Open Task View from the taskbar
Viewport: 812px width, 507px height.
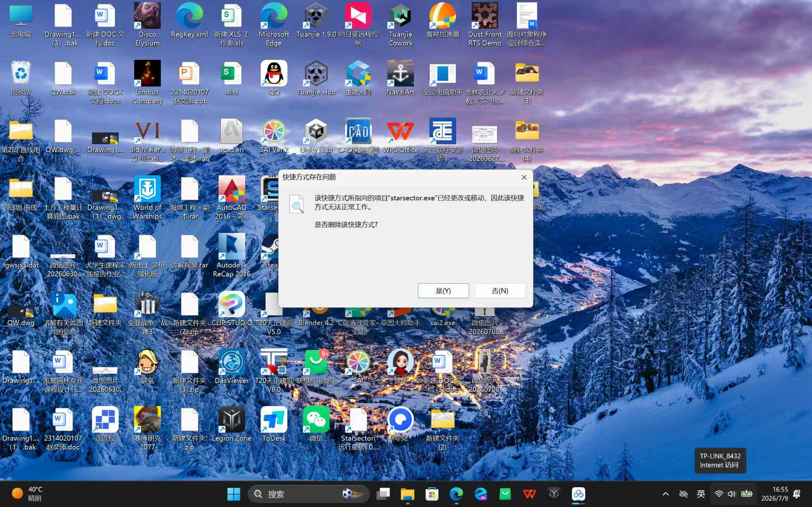tap(383, 494)
